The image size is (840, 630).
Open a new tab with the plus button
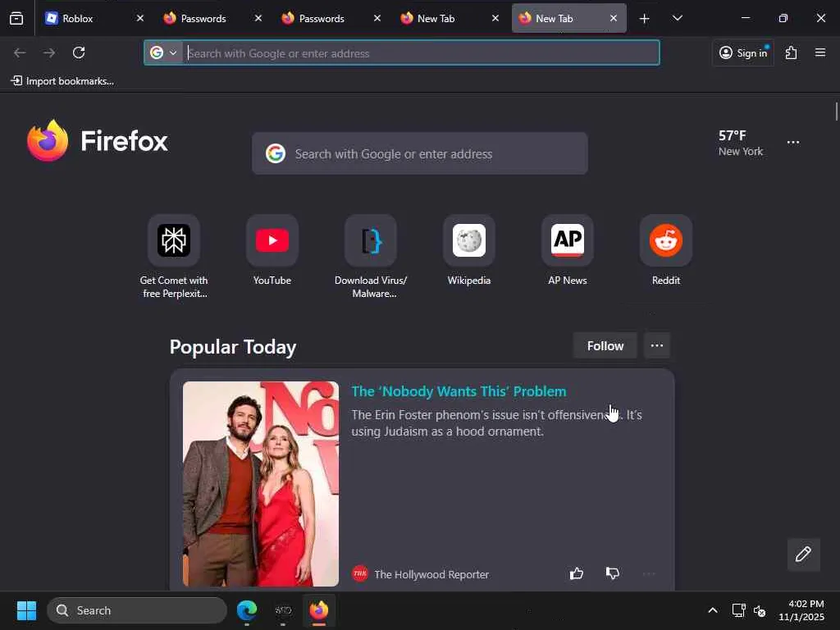(x=645, y=19)
